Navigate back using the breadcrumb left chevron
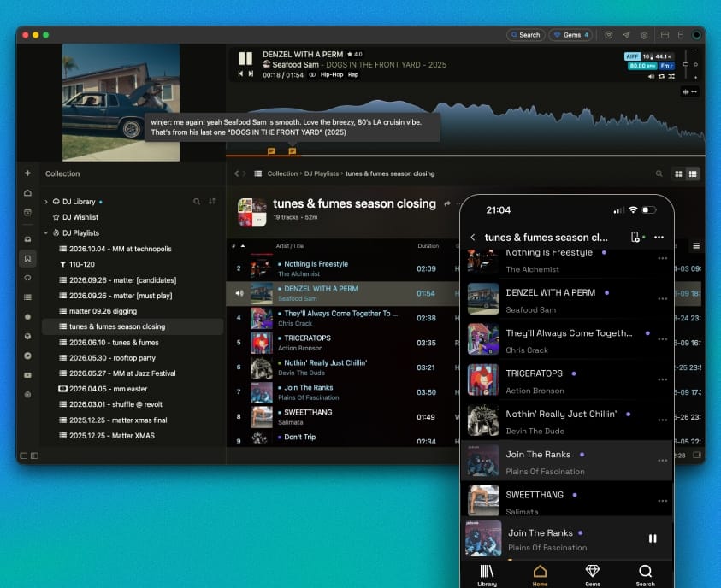The height and width of the screenshot is (588, 721). tap(236, 173)
